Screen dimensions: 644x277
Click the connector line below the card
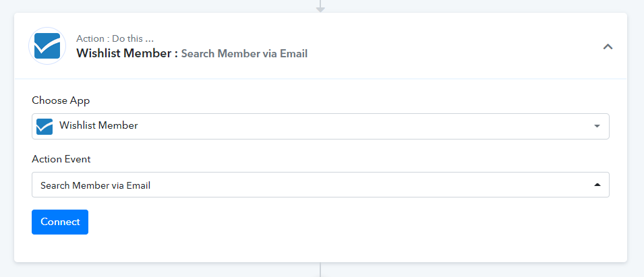[320, 270]
